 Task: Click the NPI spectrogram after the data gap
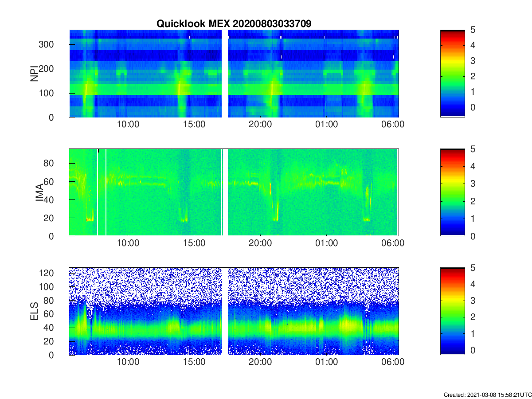click(313, 74)
